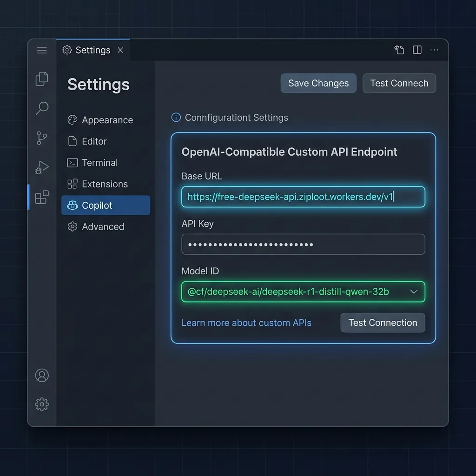Open the Search magnifier icon
Image resolution: width=476 pixels, height=476 pixels.
(x=42, y=108)
